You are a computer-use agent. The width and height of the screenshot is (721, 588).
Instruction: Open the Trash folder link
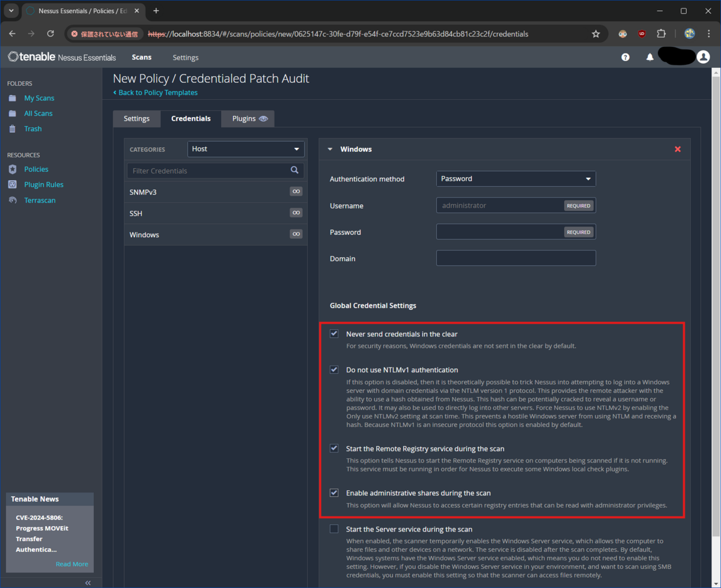33,129
